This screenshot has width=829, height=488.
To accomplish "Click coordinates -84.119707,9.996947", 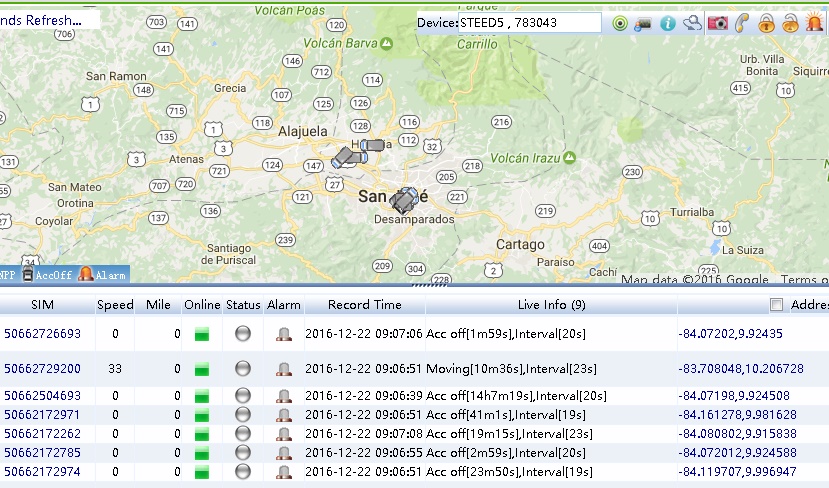I will [737, 472].
